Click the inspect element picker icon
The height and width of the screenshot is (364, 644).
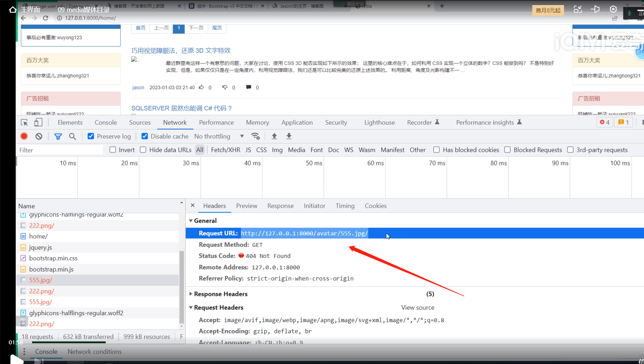click(24, 123)
